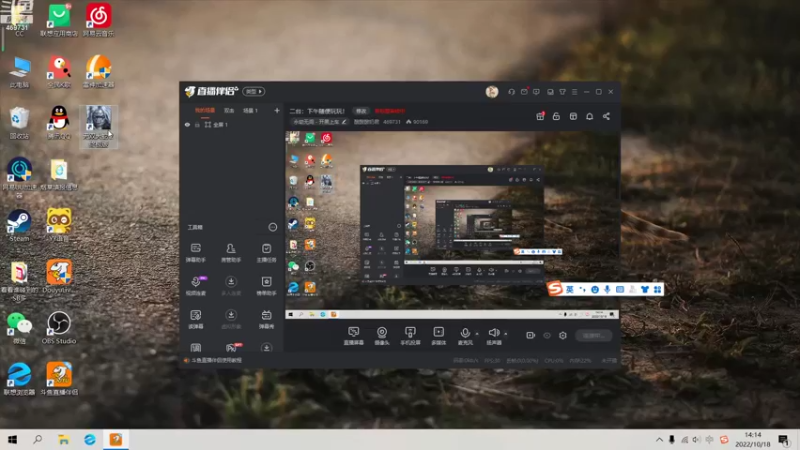Add a multimedia source
800x450 pixels.
pos(439,336)
